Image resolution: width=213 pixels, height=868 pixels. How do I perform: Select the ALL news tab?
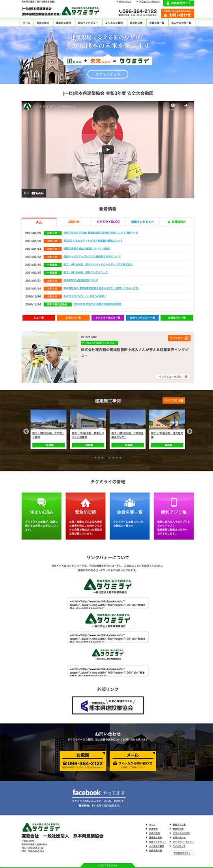pos(39,222)
